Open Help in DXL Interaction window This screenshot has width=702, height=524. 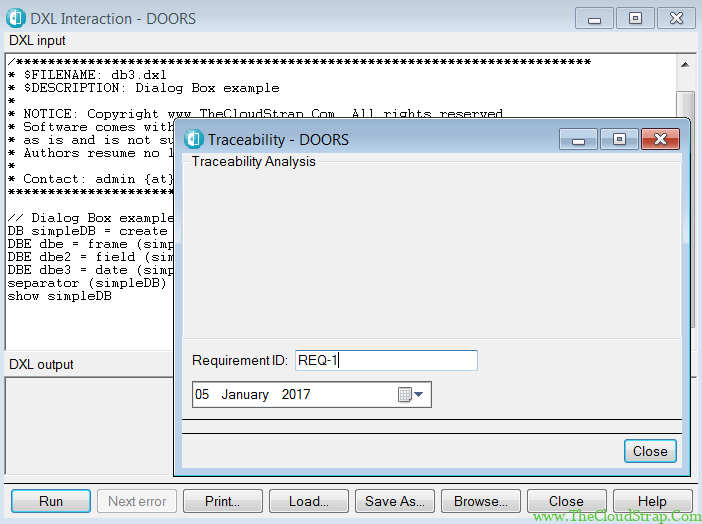click(x=652, y=501)
